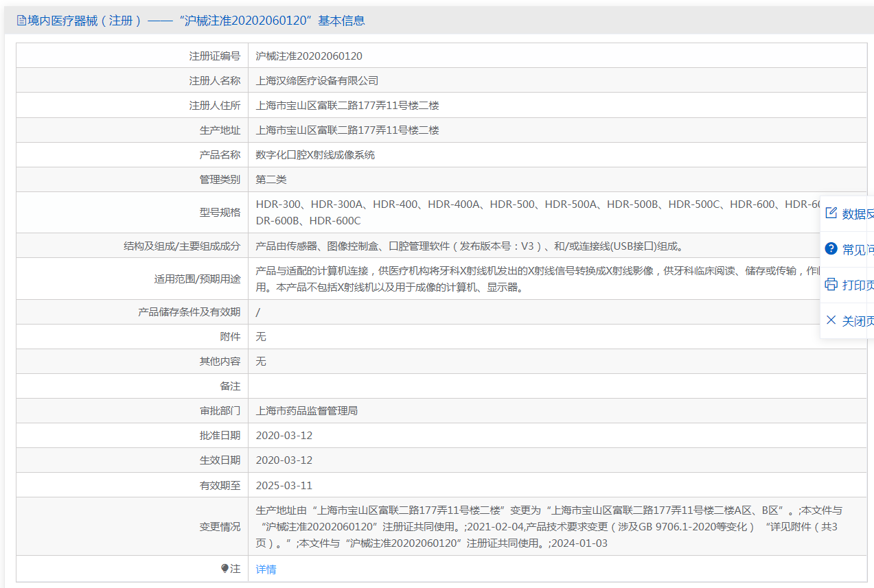
Task: Click the 管理类别 field label
Action: click(x=220, y=180)
